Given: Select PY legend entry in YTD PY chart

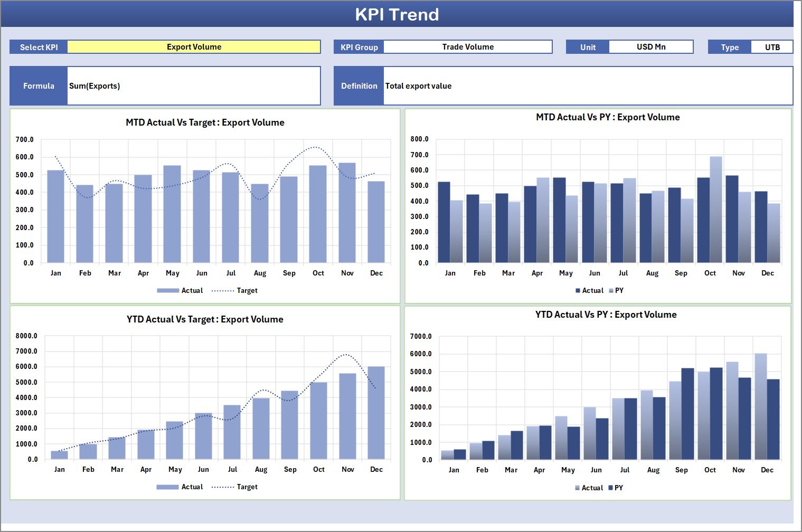Looking at the screenshot, I should pos(616,488).
